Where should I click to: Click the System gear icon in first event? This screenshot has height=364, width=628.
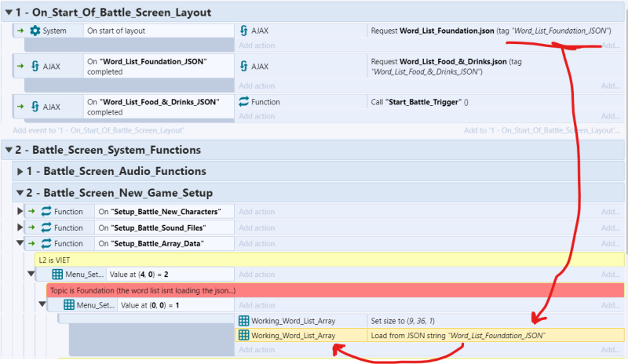tap(35, 31)
